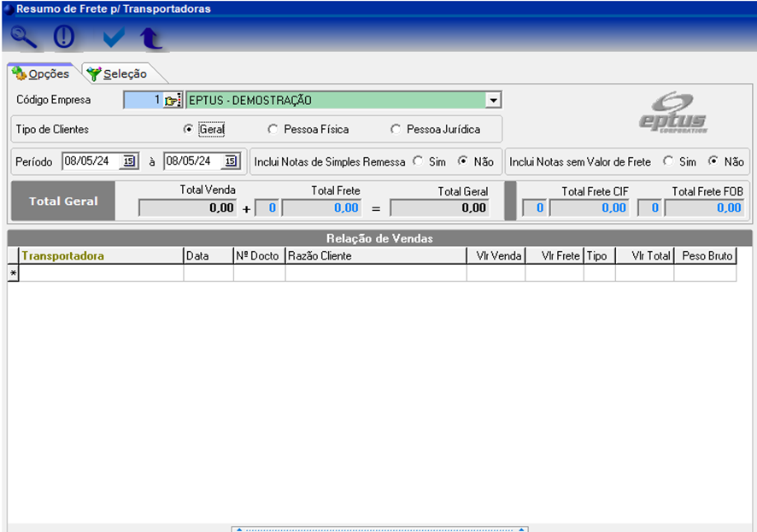Click the magnifying glass search icon
Screen dimensions: 757x532
coord(24,38)
